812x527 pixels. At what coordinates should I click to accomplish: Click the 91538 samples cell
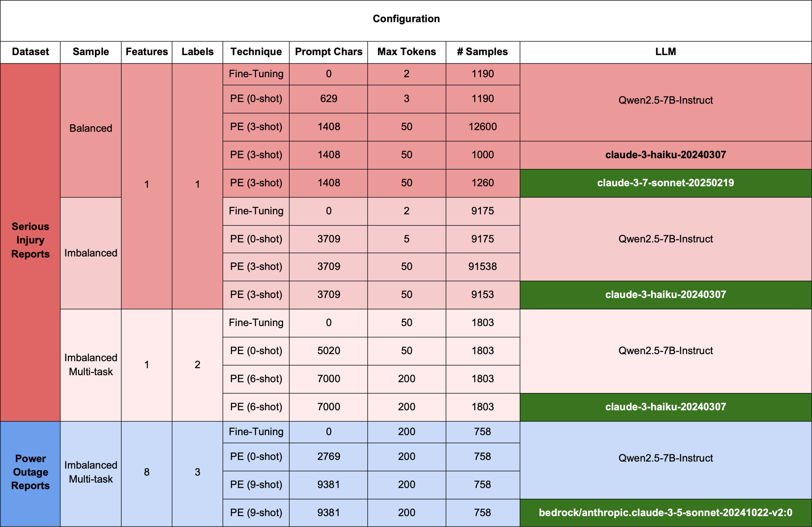[x=482, y=266]
